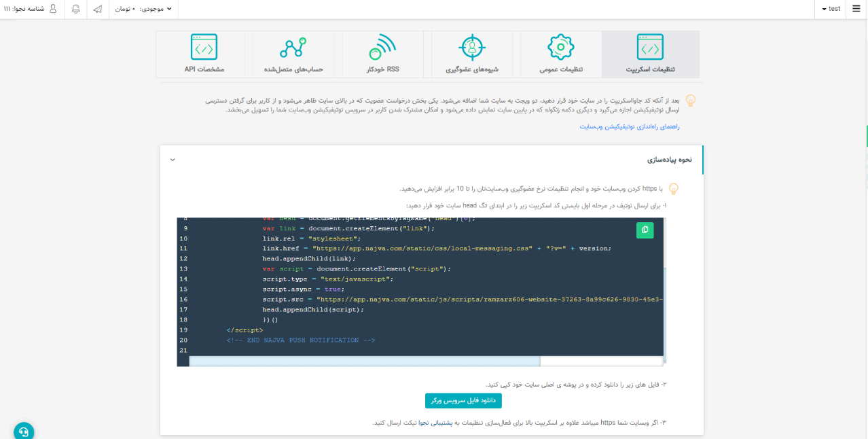This screenshot has width=868, height=439.
Task: Click code line script.async = true
Action: click(303, 289)
